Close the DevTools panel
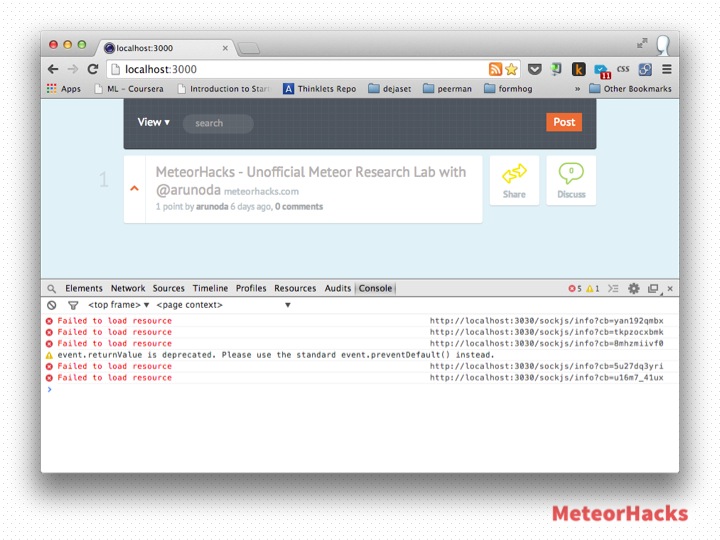The width and height of the screenshot is (720, 540). 670,289
